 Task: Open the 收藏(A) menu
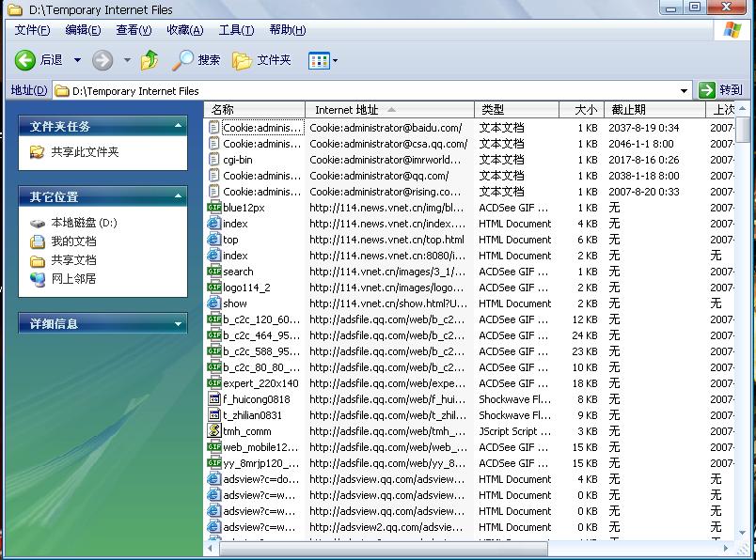point(184,30)
